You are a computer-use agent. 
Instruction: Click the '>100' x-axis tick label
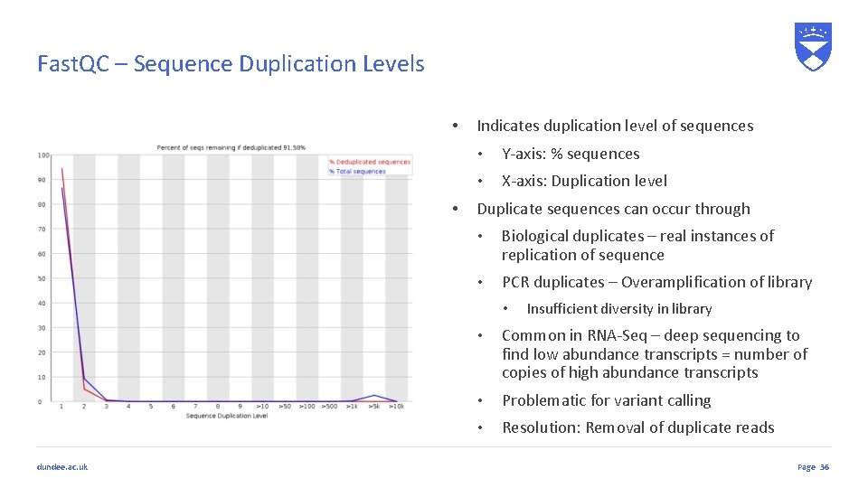(x=307, y=406)
